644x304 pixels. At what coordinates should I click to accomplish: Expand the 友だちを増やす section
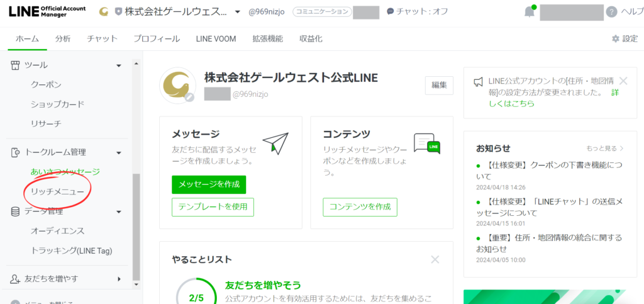pos(119,279)
